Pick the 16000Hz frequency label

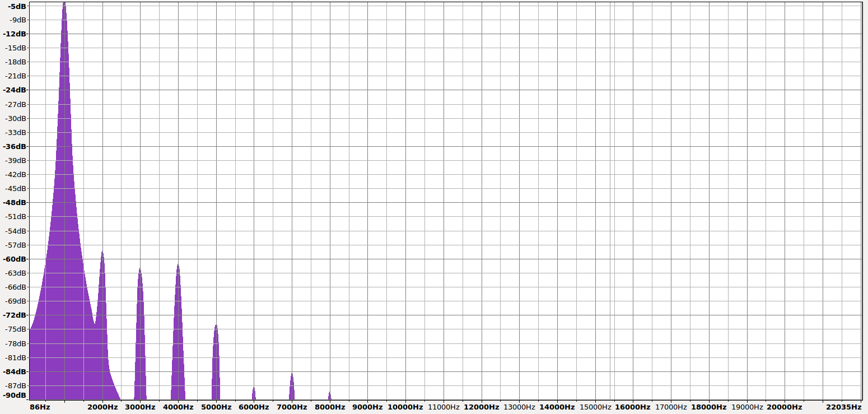(632, 407)
